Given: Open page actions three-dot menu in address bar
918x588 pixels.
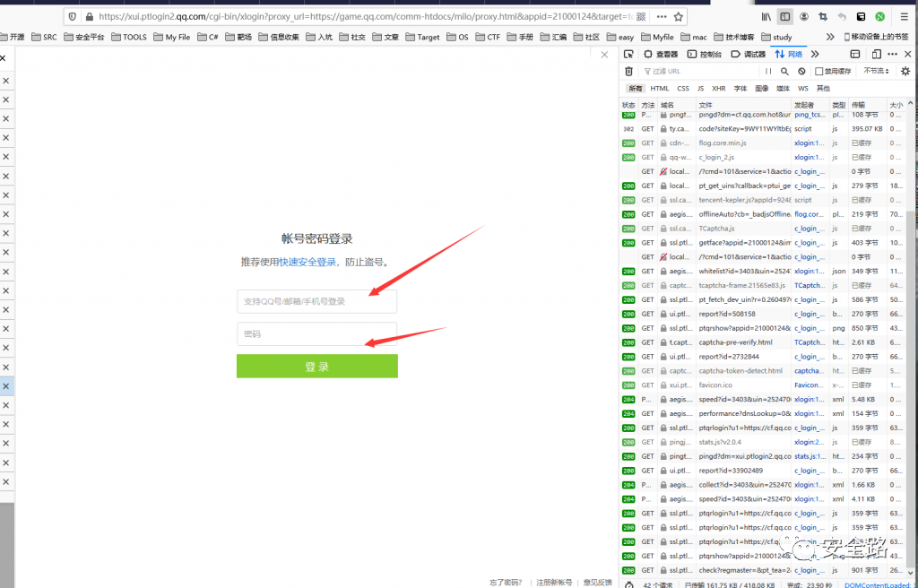Looking at the screenshot, I should click(662, 17).
